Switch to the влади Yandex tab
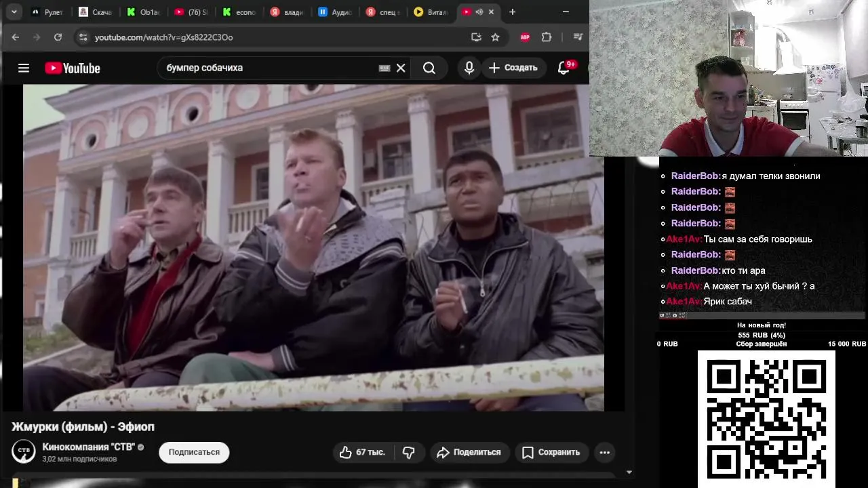Image resolution: width=868 pixels, height=488 pixels. coord(286,12)
